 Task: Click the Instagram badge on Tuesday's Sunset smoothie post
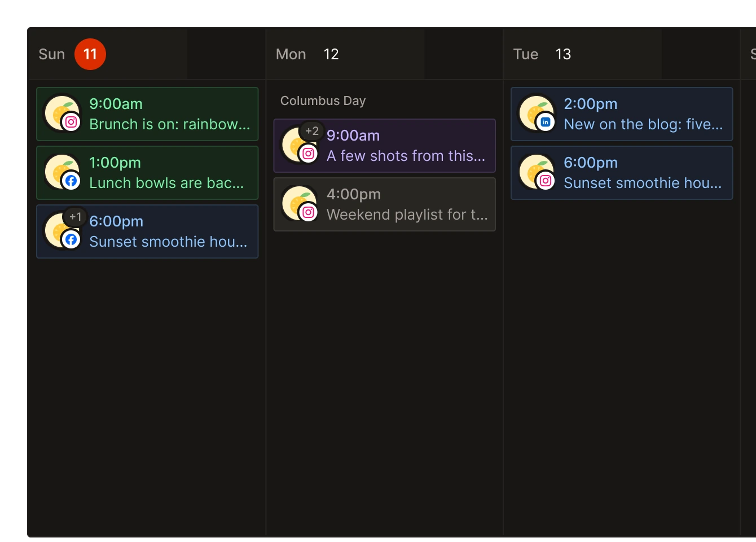546,181
